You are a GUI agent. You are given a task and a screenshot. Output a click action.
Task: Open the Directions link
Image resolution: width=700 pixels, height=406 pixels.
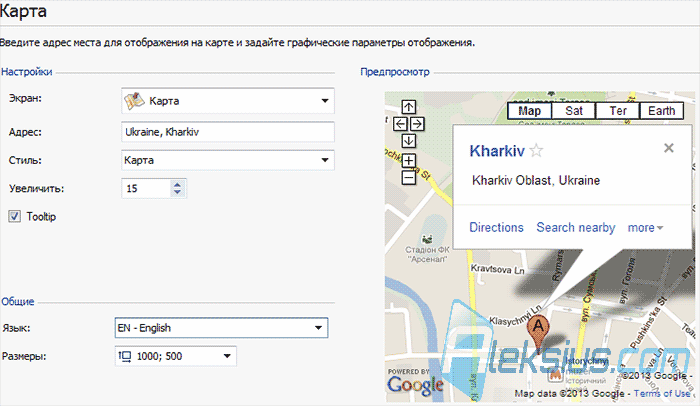(496, 227)
